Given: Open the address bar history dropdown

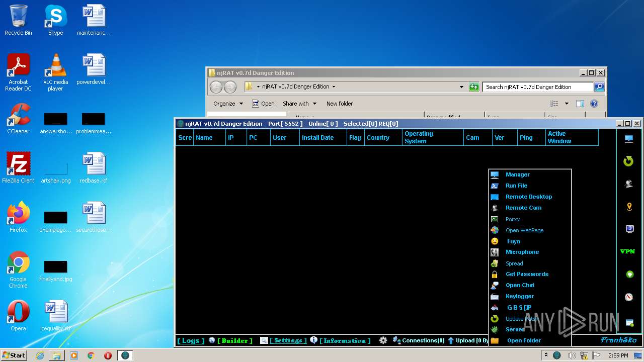Looking at the screenshot, I should [x=461, y=87].
